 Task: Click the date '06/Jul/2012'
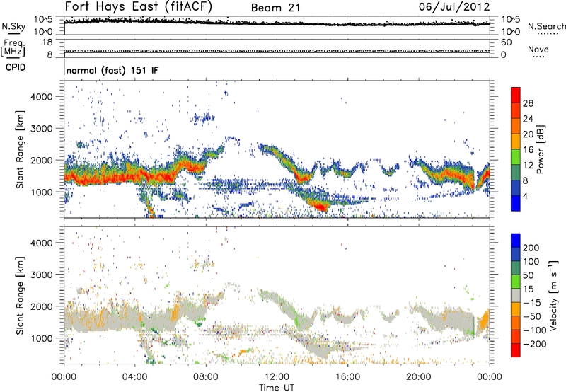pos(454,7)
